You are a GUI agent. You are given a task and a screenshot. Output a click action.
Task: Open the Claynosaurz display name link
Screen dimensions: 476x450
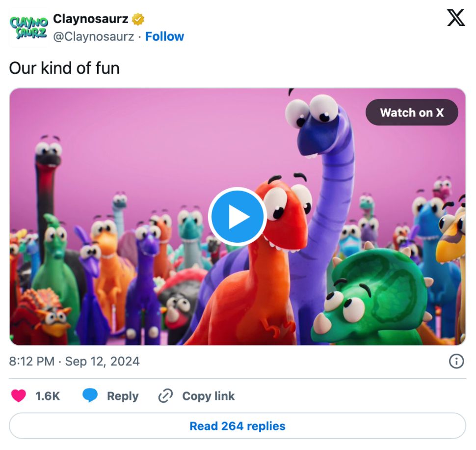pyautogui.click(x=90, y=19)
